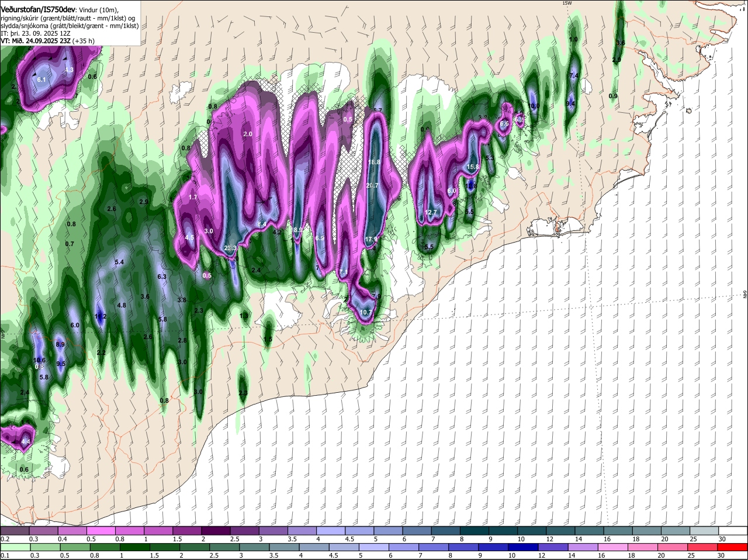Screen dimensions: 748x560
Task: Click the 'VT: Mið. 24.09.2025 23Z' valid-time text
Action: point(36,41)
